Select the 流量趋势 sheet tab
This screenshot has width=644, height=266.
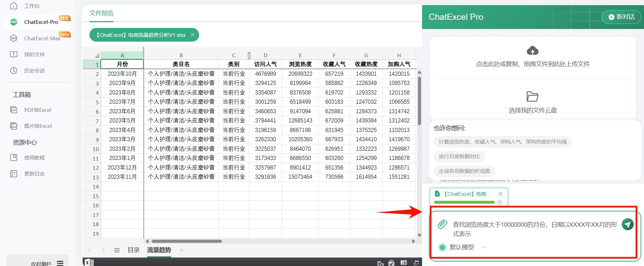(x=159, y=250)
